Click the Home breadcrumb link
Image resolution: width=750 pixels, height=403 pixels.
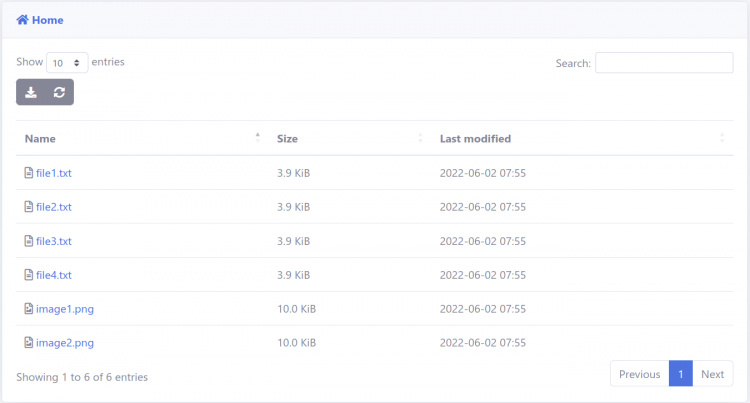point(47,20)
